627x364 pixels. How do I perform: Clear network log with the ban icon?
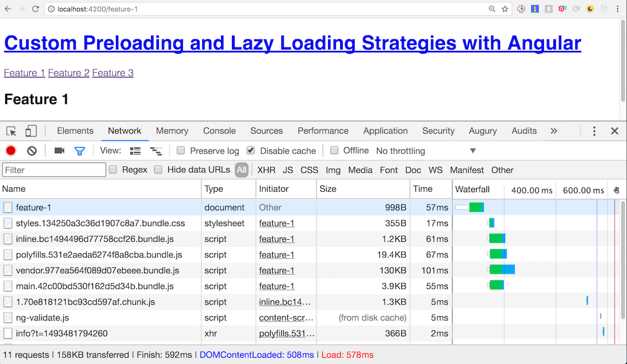pos(32,151)
